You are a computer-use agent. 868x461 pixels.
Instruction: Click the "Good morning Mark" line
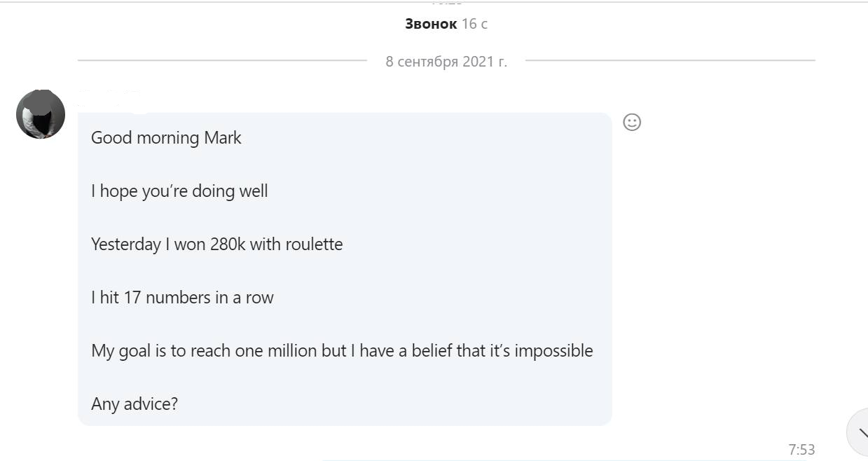(x=166, y=138)
